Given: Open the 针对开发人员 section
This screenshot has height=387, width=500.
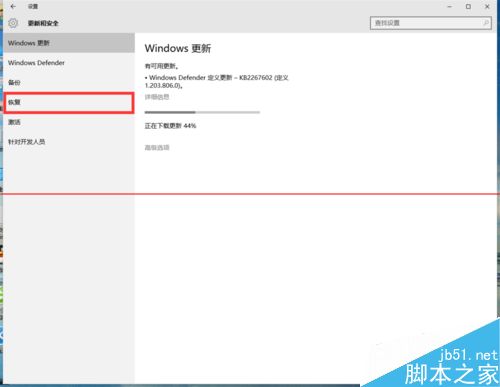Looking at the screenshot, I should click(x=69, y=142).
